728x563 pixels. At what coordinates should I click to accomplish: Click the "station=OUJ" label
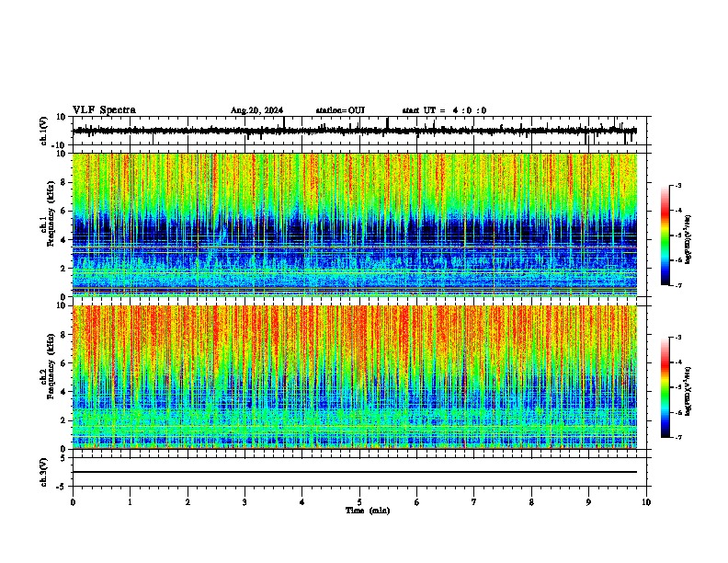click(x=340, y=110)
